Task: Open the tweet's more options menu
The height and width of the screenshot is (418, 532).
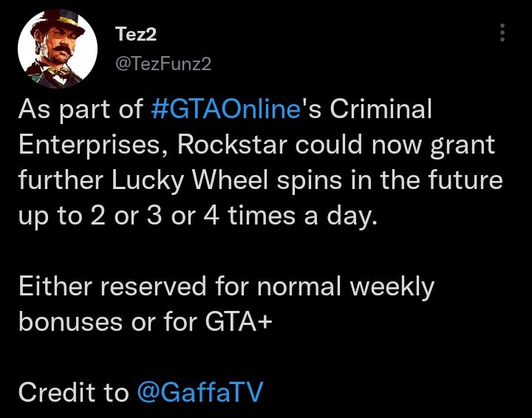Action: click(502, 32)
